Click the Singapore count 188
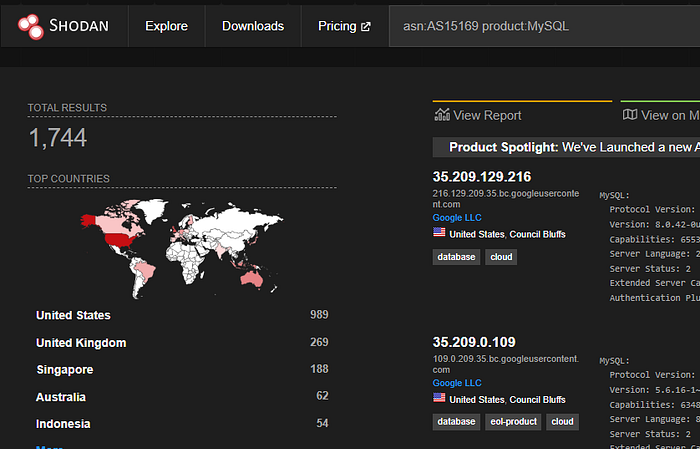The width and height of the screenshot is (700, 449). point(319,369)
